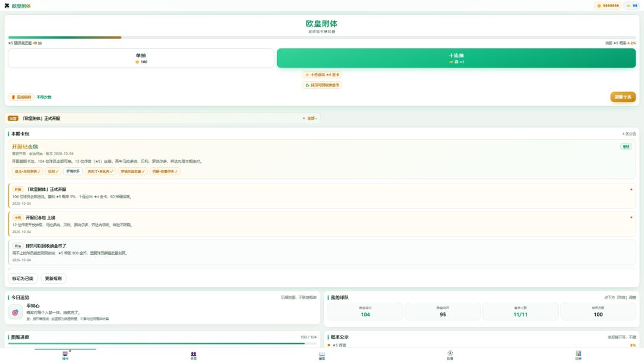The image size is (644, 363).
Task: Switch to the 阵容 lineup tab
Action: (x=193, y=356)
